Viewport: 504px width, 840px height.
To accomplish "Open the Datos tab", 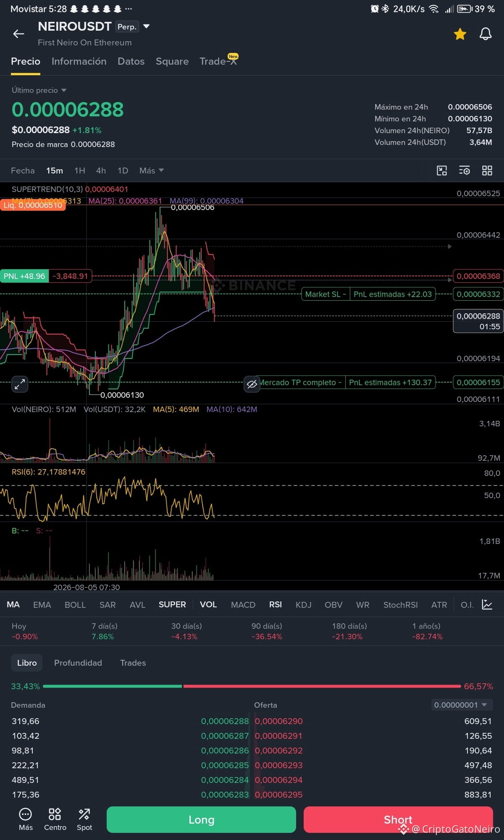I will tap(131, 61).
